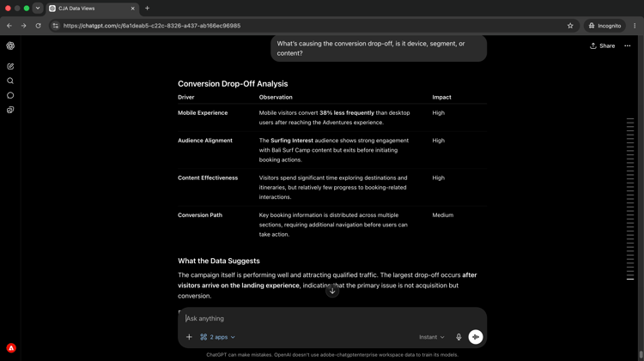The width and height of the screenshot is (644, 361).
Task: Click the scroll-to-bottom arrow button
Action: point(332,291)
